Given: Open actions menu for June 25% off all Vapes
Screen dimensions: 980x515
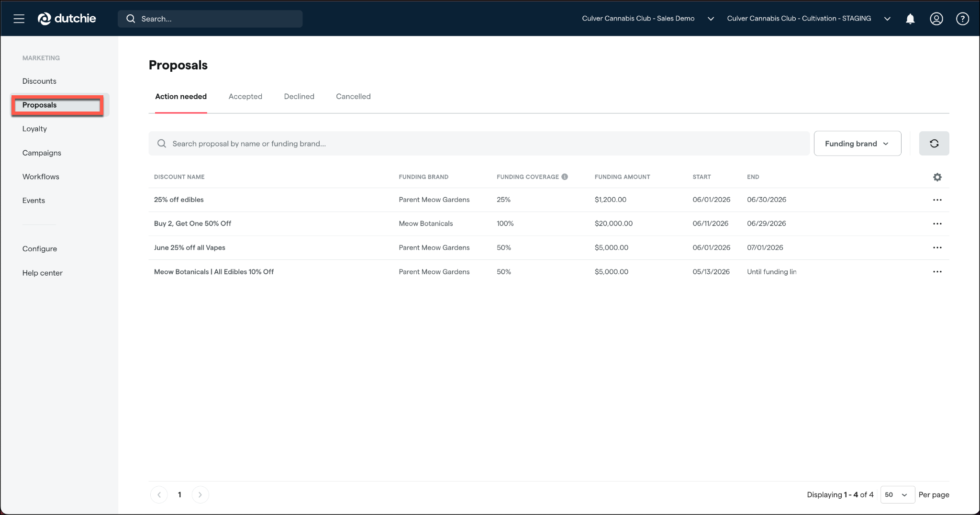Looking at the screenshot, I should [937, 247].
